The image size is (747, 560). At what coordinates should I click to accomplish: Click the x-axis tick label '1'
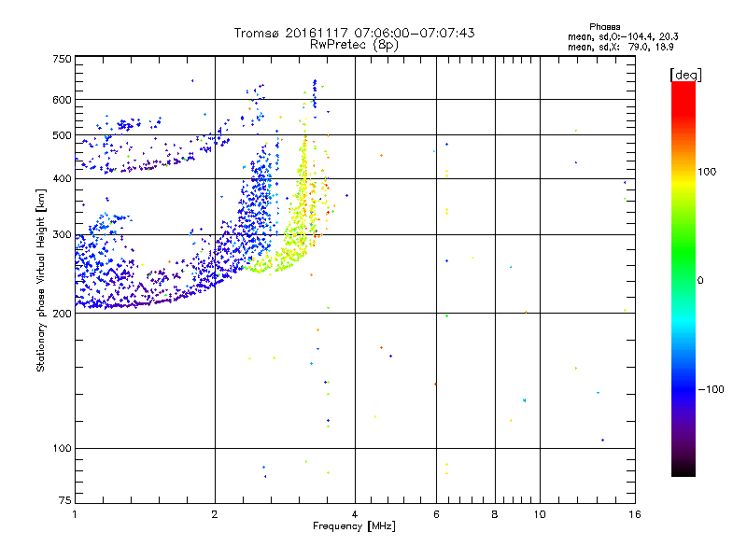click(x=75, y=514)
